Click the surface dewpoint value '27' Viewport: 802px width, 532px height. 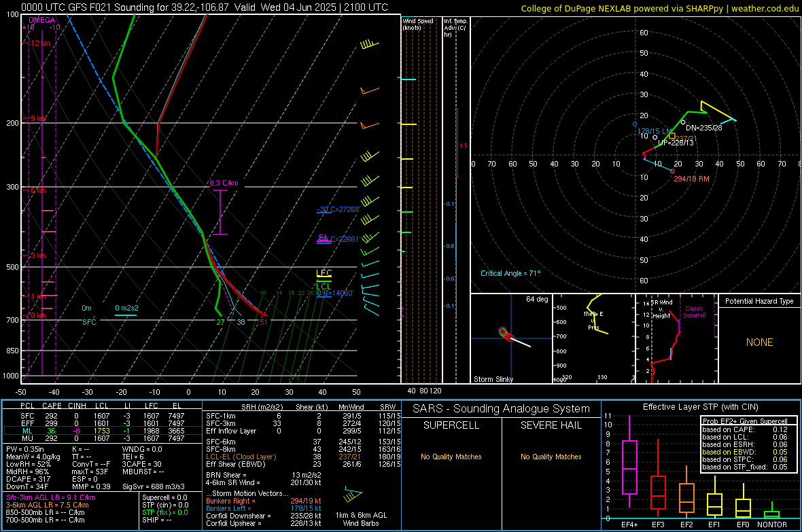coord(220,322)
